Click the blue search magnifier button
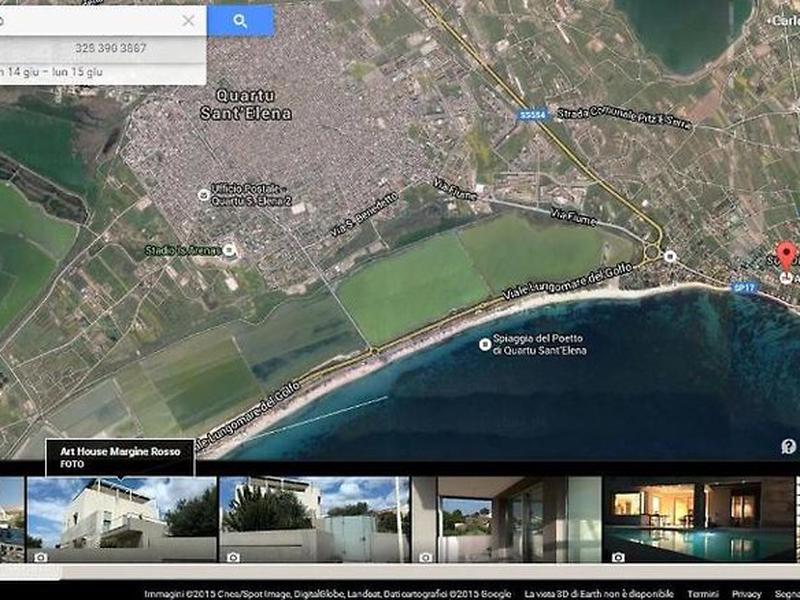The height and width of the screenshot is (600, 800). [x=240, y=20]
